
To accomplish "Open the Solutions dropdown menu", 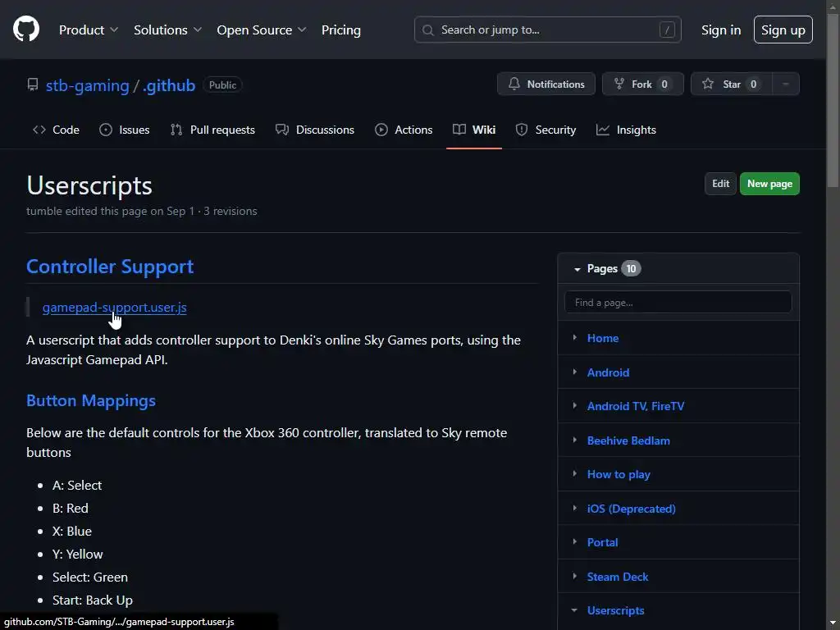I will coord(167,30).
